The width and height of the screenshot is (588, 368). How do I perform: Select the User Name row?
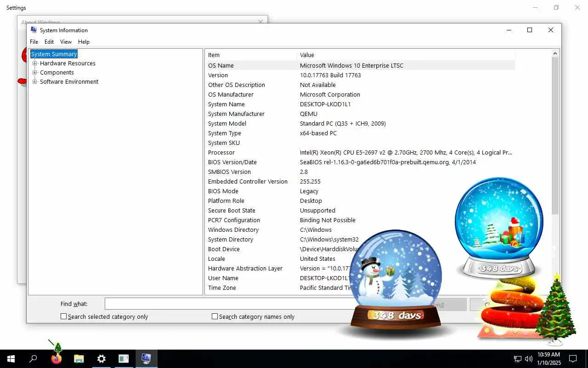click(x=360, y=278)
